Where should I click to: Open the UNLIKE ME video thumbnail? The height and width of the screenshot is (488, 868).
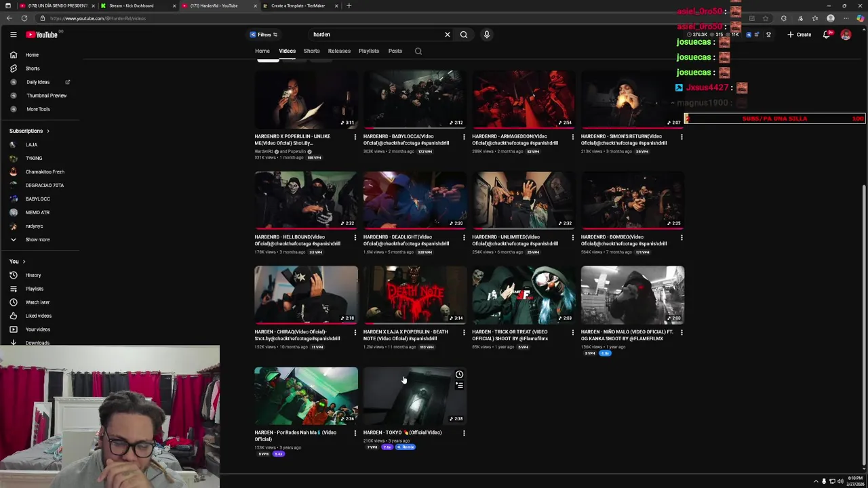[306, 99]
